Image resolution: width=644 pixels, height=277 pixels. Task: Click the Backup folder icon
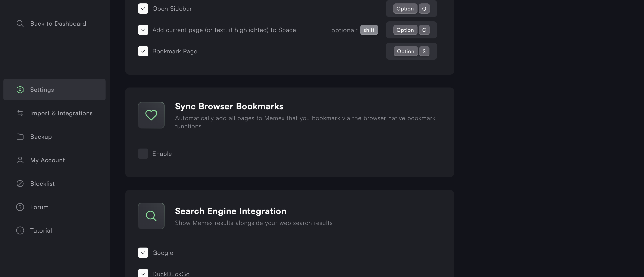(20, 137)
